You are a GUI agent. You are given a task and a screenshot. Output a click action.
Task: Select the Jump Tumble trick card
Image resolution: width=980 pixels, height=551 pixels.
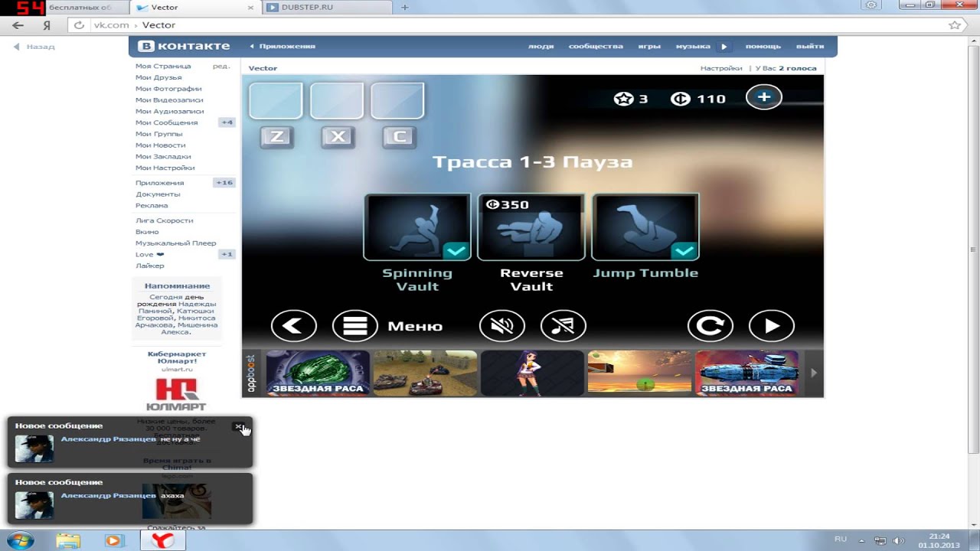click(645, 227)
